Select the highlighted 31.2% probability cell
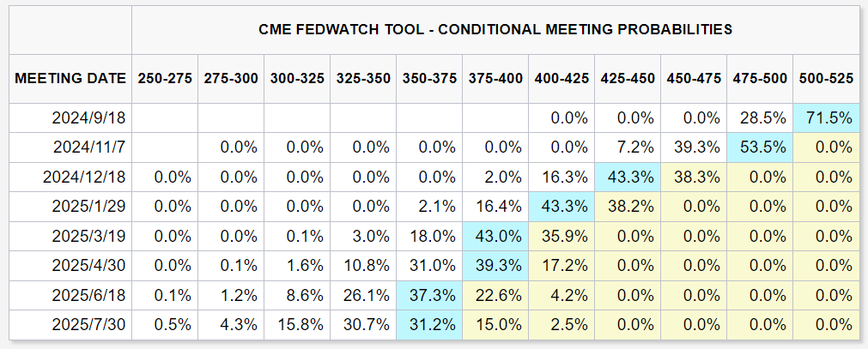 [429, 323]
